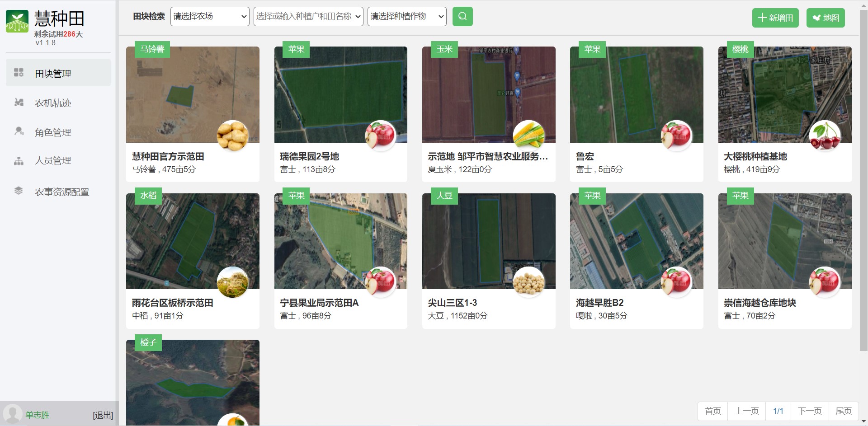Click the corn crop icon on 示范地 card
Image resolution: width=868 pixels, height=426 pixels.
click(x=528, y=136)
